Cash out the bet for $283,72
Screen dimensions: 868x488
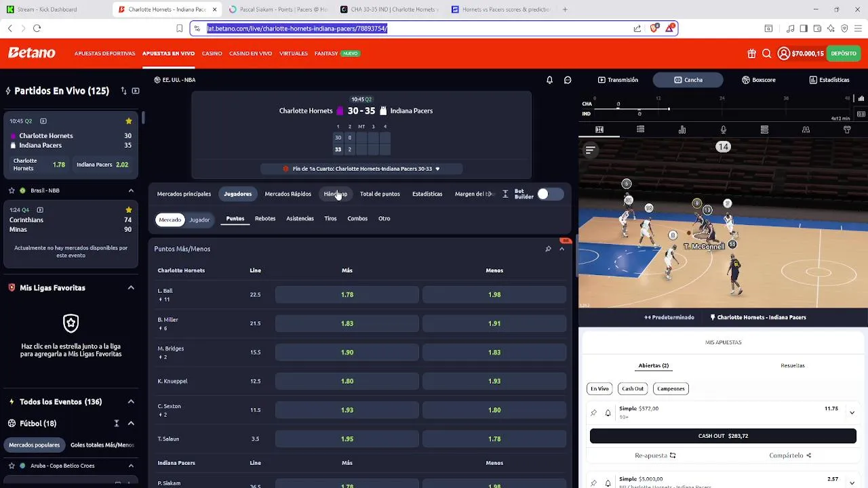pyautogui.click(x=723, y=436)
